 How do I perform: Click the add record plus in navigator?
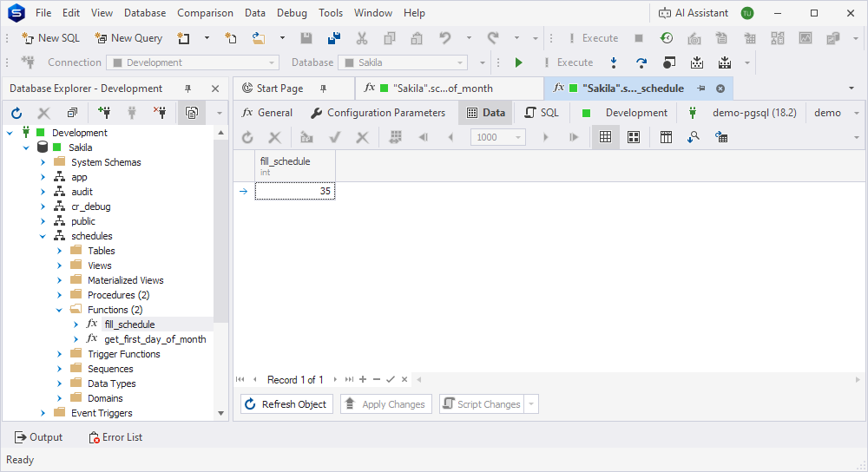[x=363, y=379]
